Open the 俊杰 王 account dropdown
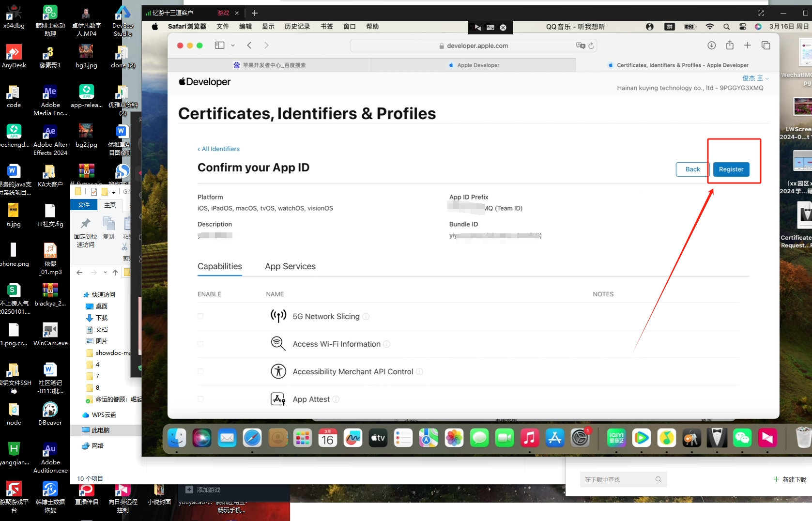 [755, 78]
